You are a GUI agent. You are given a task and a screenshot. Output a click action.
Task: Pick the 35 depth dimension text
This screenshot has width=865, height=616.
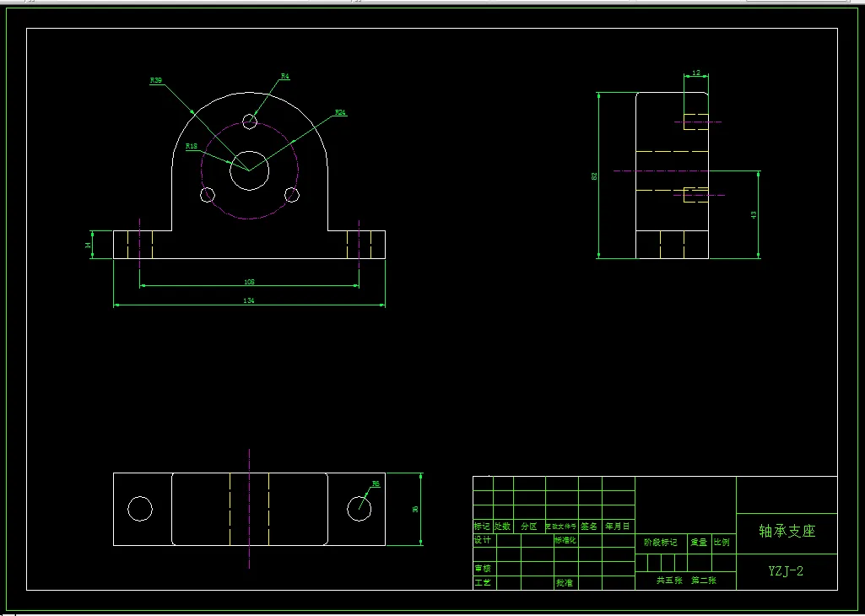(x=415, y=509)
